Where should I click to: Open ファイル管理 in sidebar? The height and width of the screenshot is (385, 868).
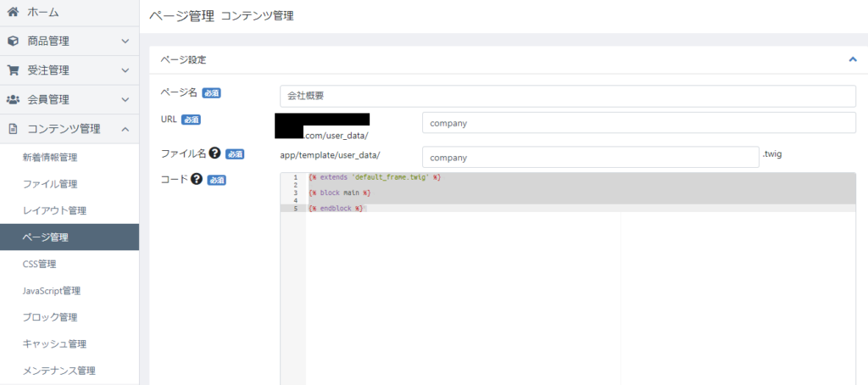click(50, 184)
